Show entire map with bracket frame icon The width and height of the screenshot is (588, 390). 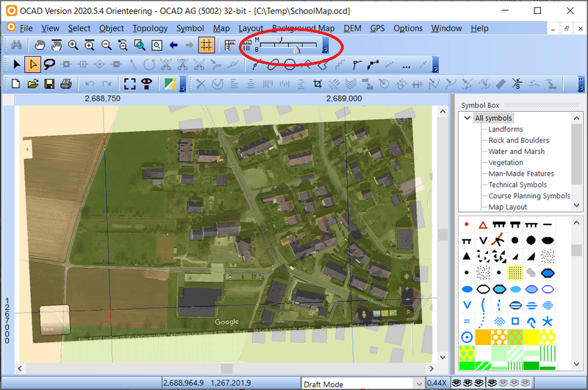click(x=130, y=84)
